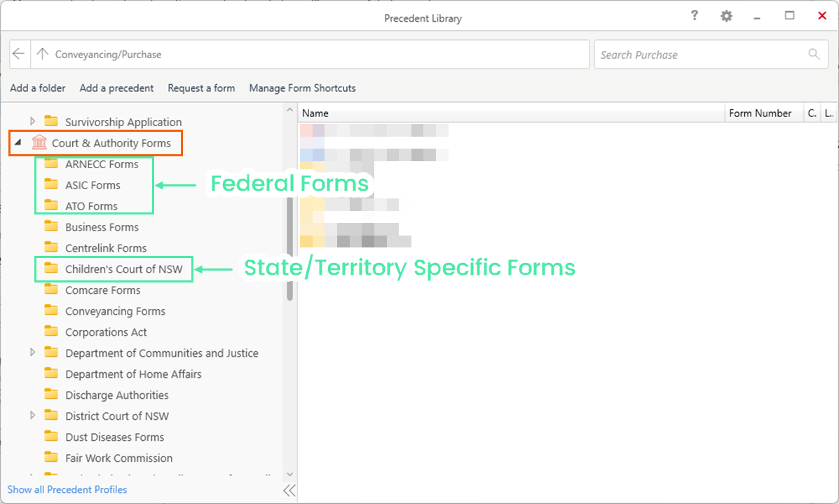Click Show all Precedent Profiles link
Image resolution: width=839 pixels, height=504 pixels.
pyautogui.click(x=67, y=489)
